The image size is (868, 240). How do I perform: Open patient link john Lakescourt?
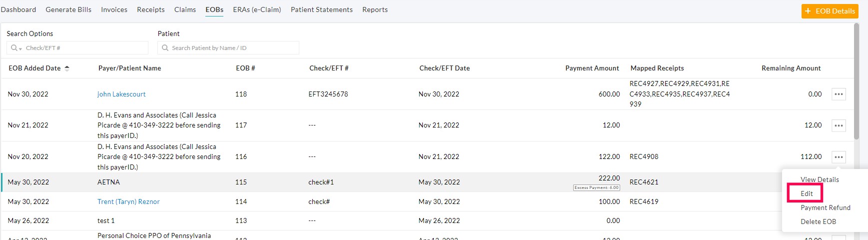pos(121,94)
